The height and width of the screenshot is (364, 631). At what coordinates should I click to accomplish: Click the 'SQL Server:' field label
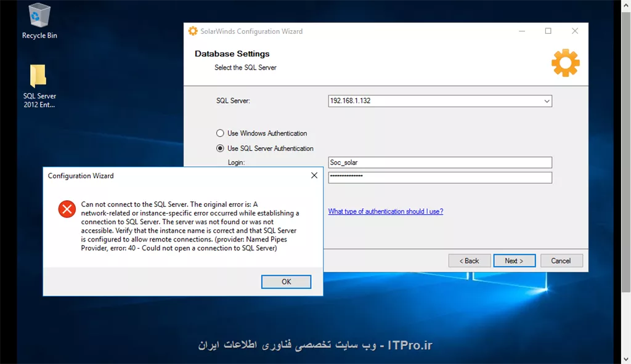click(x=233, y=100)
